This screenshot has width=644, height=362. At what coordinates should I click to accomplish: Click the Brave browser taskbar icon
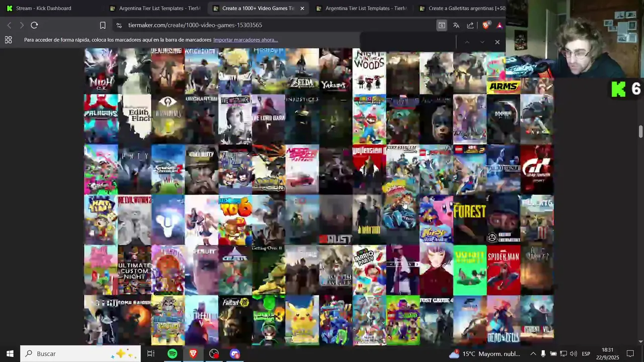point(193,353)
